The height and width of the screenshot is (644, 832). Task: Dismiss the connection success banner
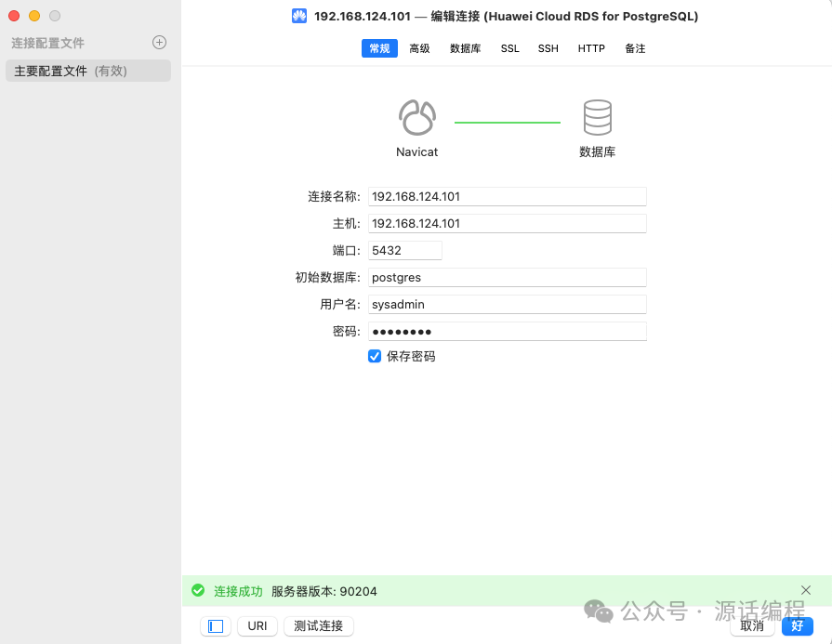pyautogui.click(x=805, y=590)
